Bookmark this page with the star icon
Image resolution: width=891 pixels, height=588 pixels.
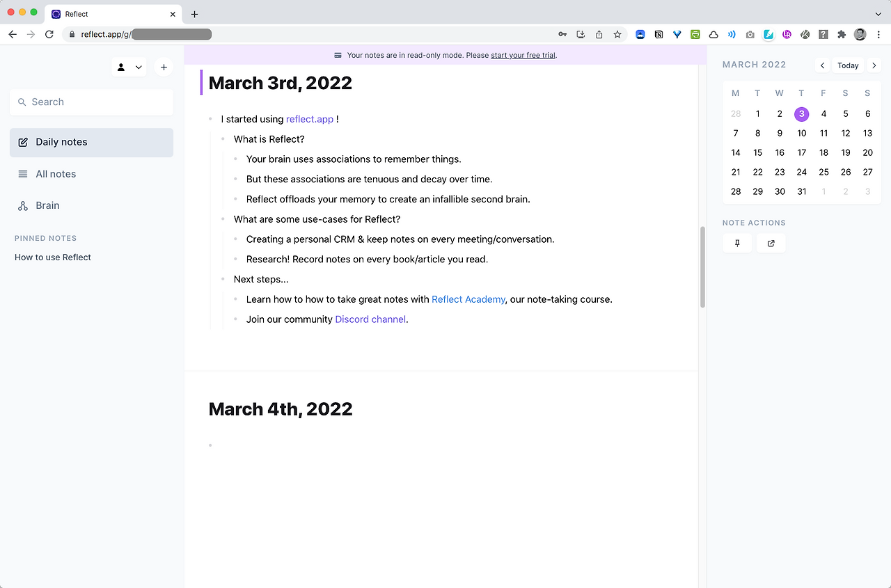click(617, 34)
